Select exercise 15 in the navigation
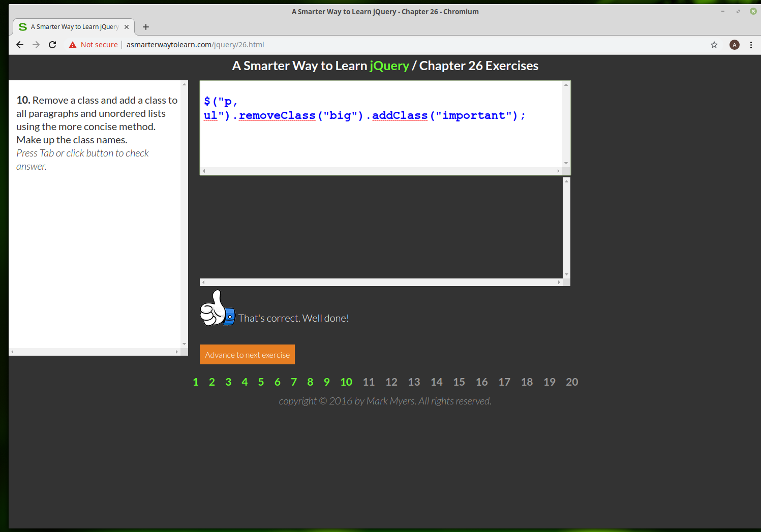 459,382
